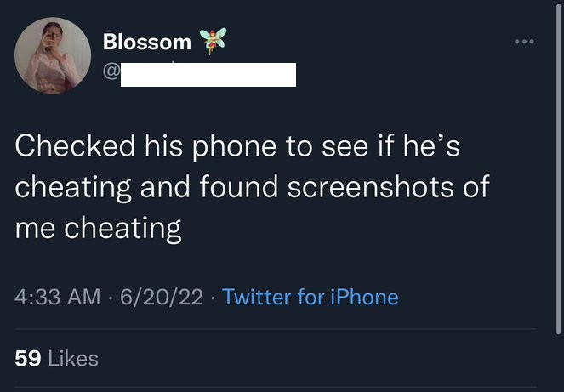Image resolution: width=564 pixels, height=392 pixels.
Task: Click the word 'screenshots' in the tweet text
Action: pos(388,186)
